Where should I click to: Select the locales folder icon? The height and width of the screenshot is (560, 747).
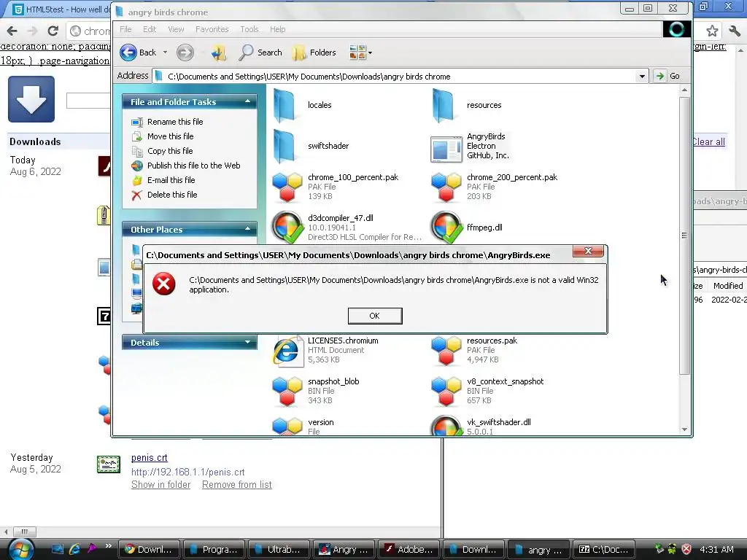coord(285,105)
